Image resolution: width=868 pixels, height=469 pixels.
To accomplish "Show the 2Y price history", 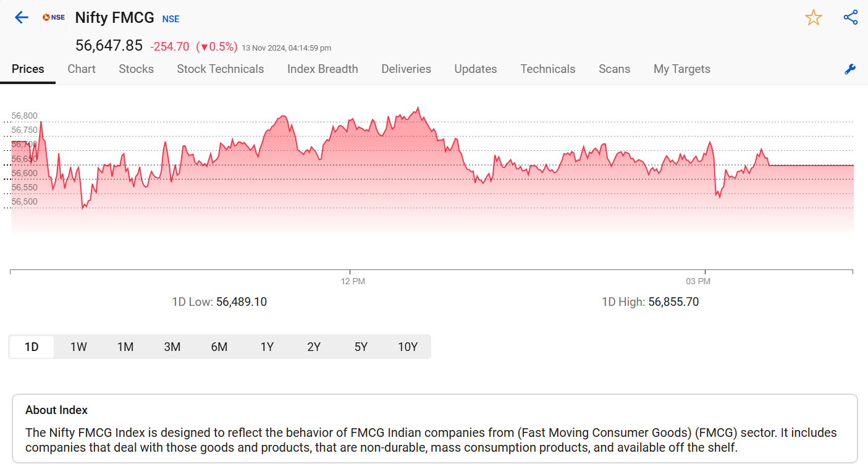I will 314,347.
